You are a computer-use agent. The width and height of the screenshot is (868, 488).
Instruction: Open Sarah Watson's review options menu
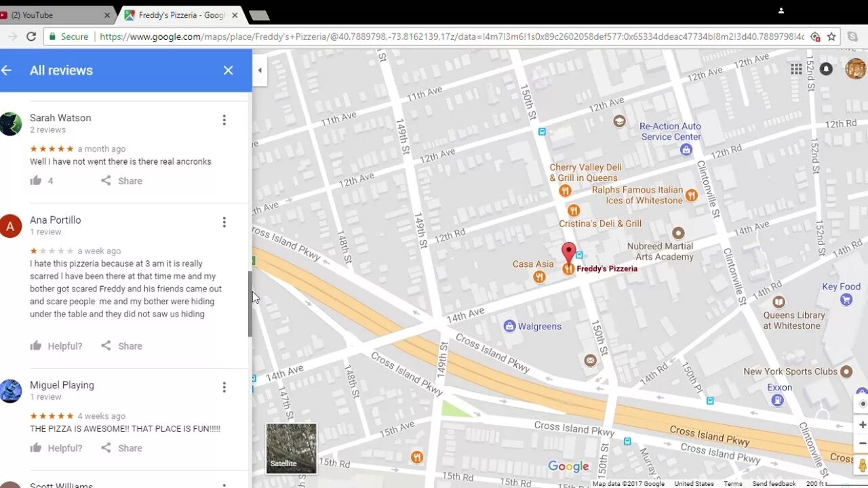(224, 120)
